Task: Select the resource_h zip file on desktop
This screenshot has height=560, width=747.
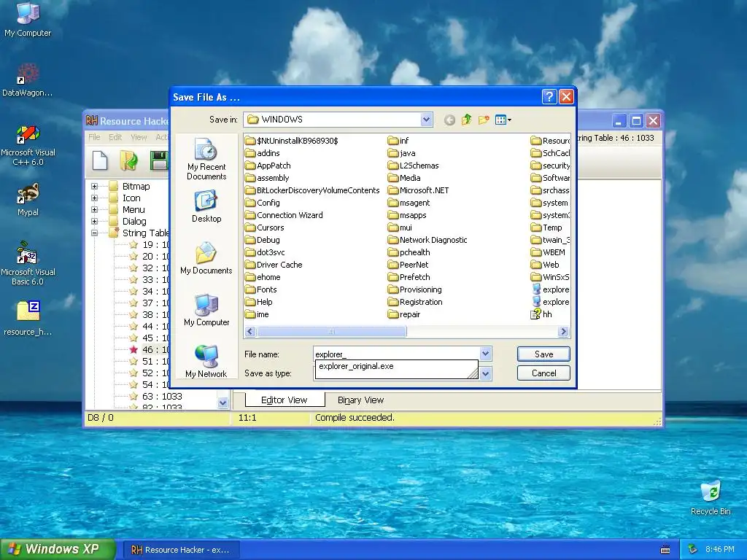Action: (28, 318)
